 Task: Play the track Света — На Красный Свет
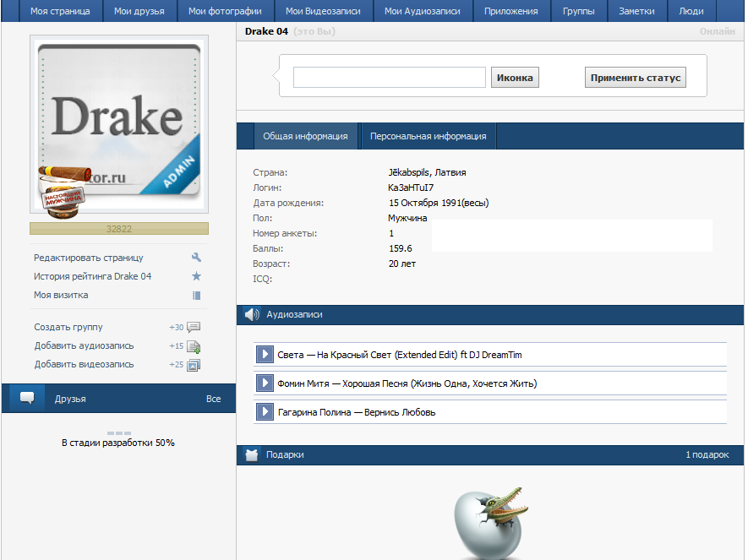(x=265, y=355)
